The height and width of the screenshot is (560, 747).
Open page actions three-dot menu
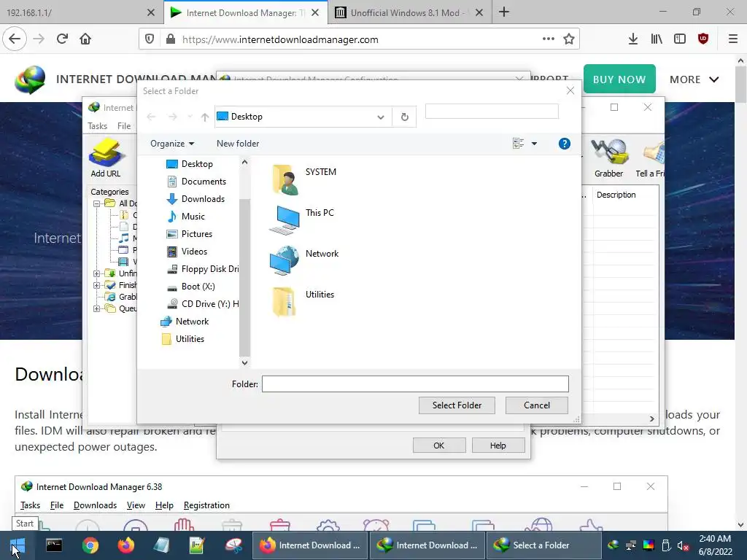tap(549, 39)
